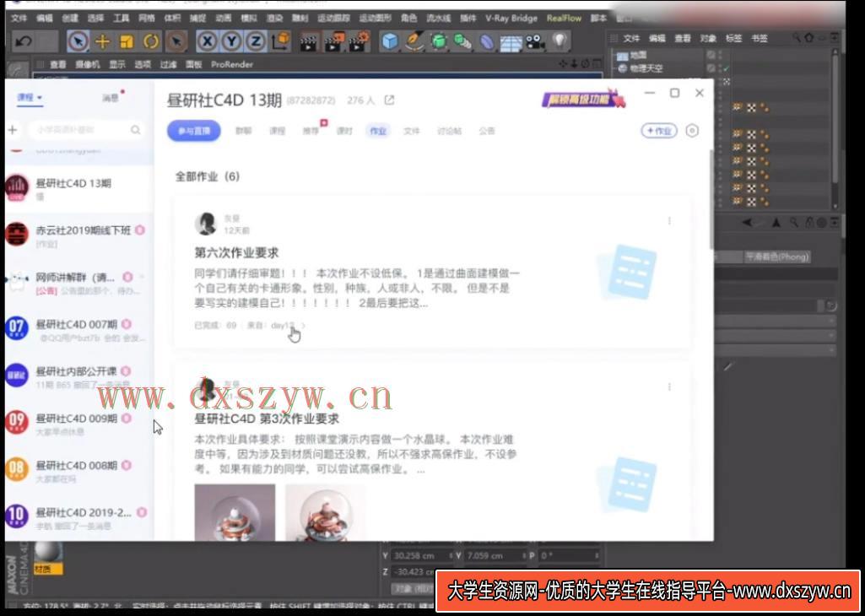This screenshot has width=865, height=616.
Task: Click the Object Manager home icon
Action: click(809, 38)
